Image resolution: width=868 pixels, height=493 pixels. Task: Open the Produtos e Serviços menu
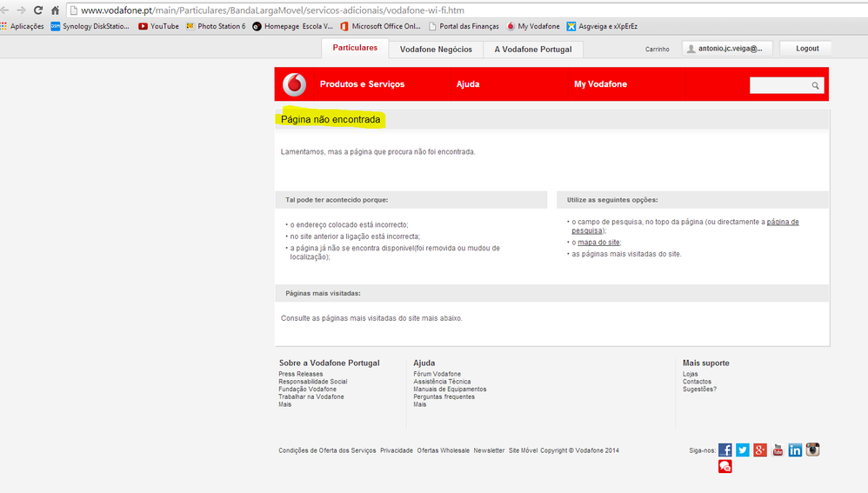click(x=362, y=84)
